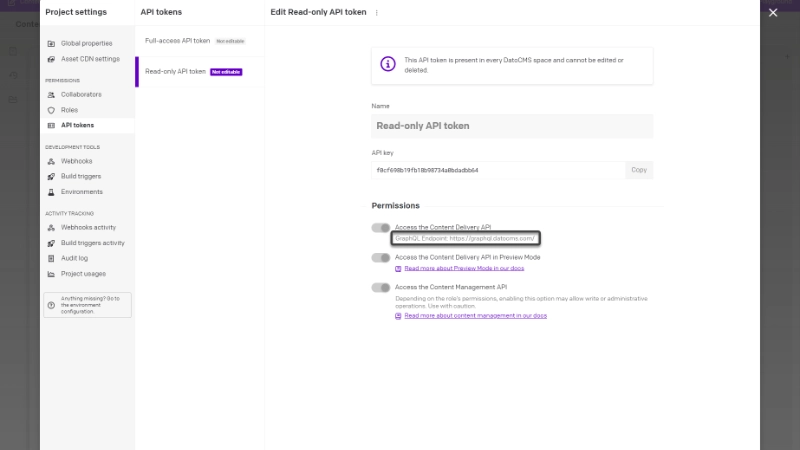
Task: Select Full-access API token entry
Action: point(199,41)
